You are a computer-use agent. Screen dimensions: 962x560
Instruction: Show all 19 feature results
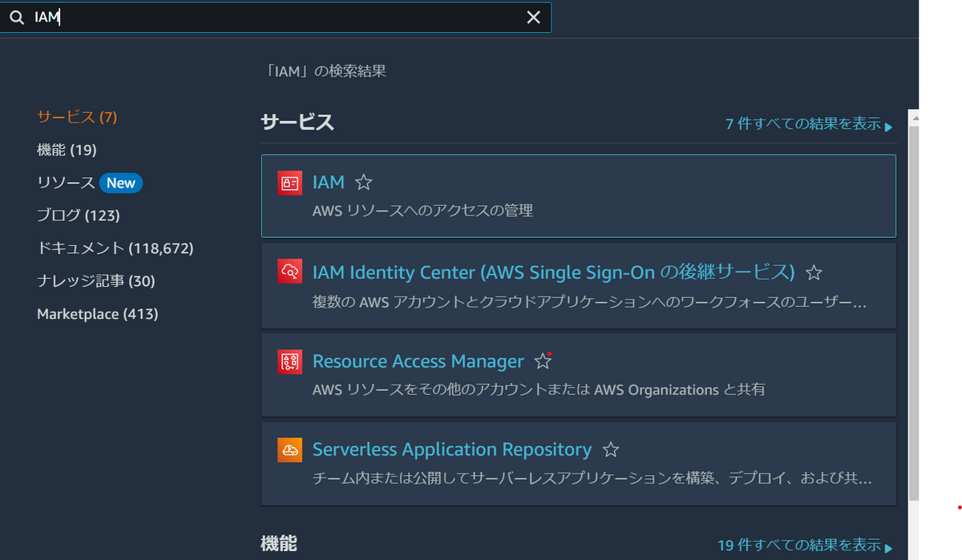pos(805,546)
